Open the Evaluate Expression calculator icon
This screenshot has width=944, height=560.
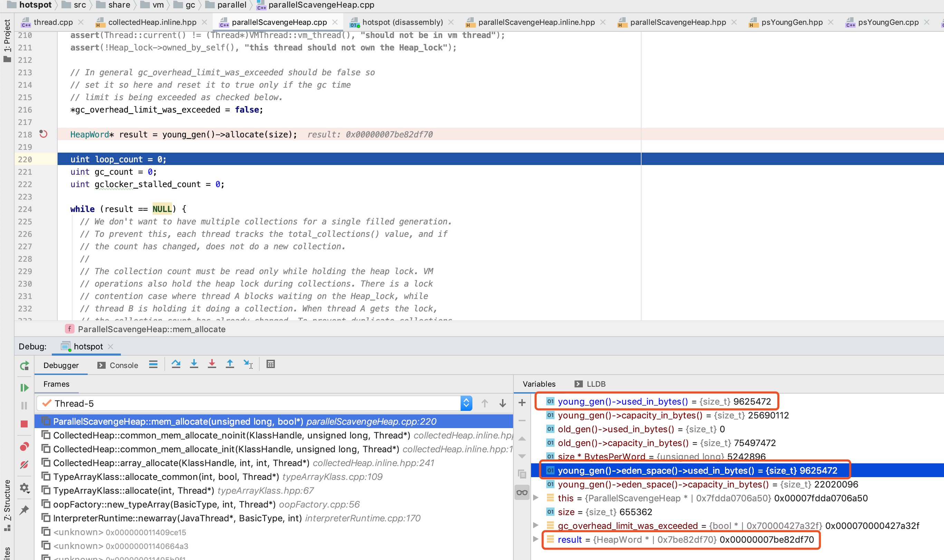270,364
